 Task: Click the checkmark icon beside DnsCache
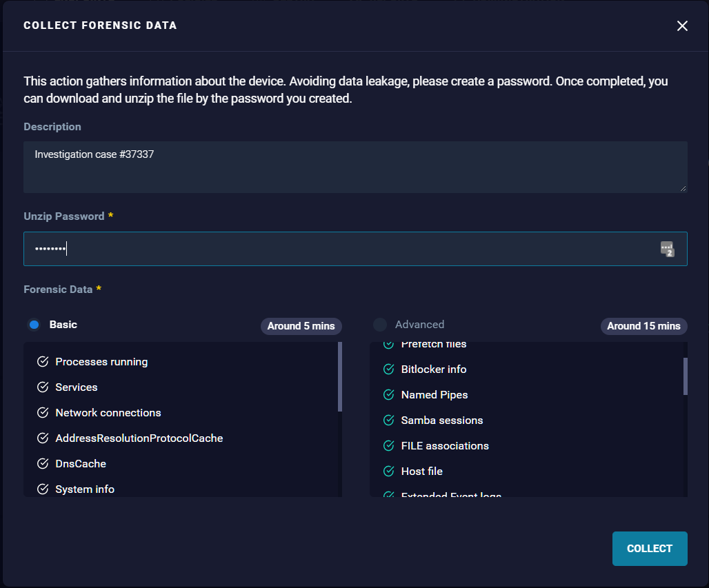42,463
